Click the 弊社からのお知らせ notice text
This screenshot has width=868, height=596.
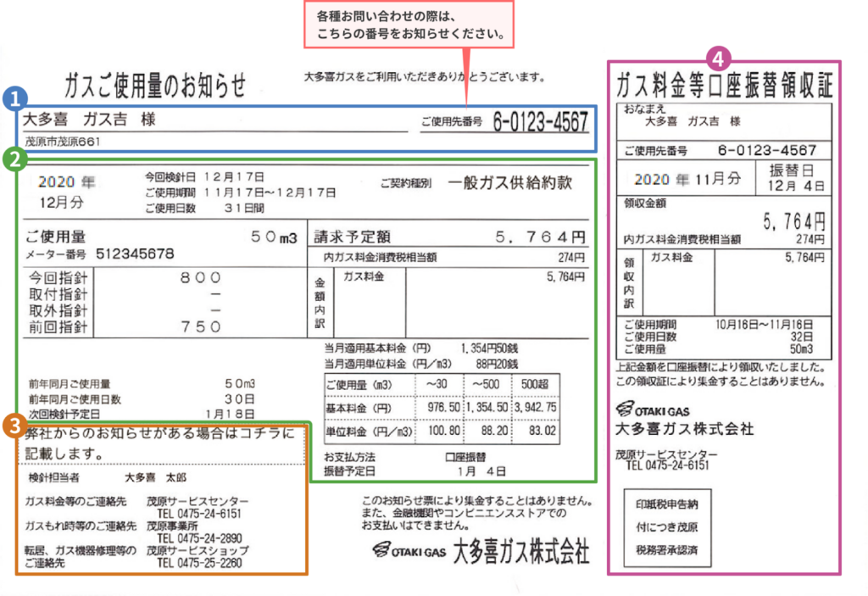coord(160,443)
